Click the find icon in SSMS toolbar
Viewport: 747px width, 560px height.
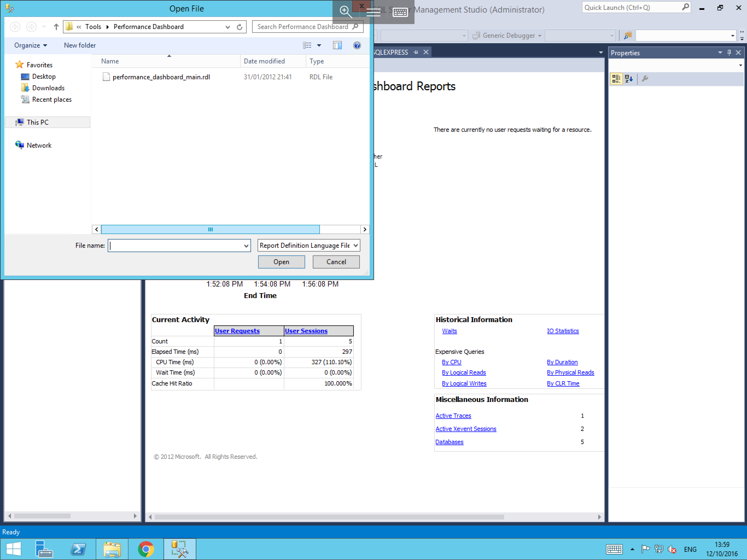(628, 36)
